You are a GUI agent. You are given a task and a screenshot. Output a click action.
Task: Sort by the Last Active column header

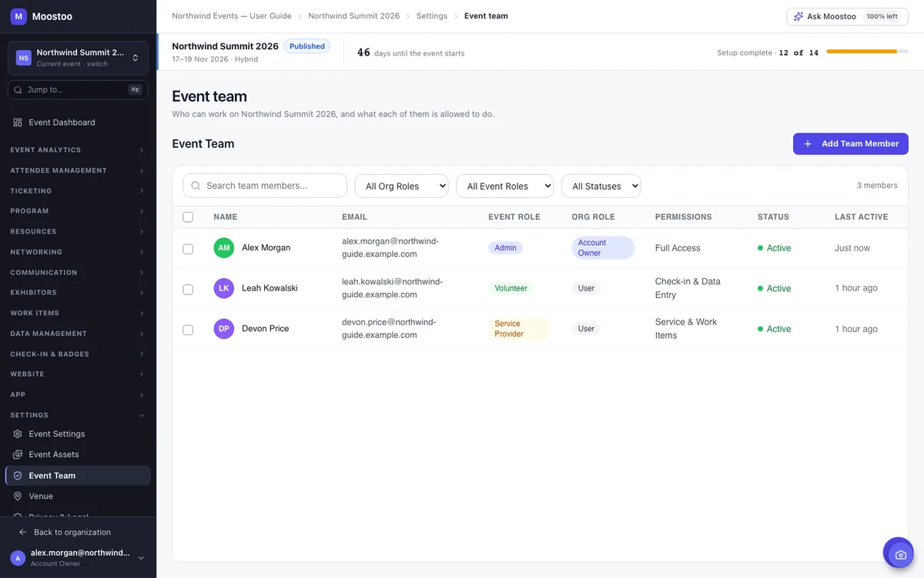(862, 217)
